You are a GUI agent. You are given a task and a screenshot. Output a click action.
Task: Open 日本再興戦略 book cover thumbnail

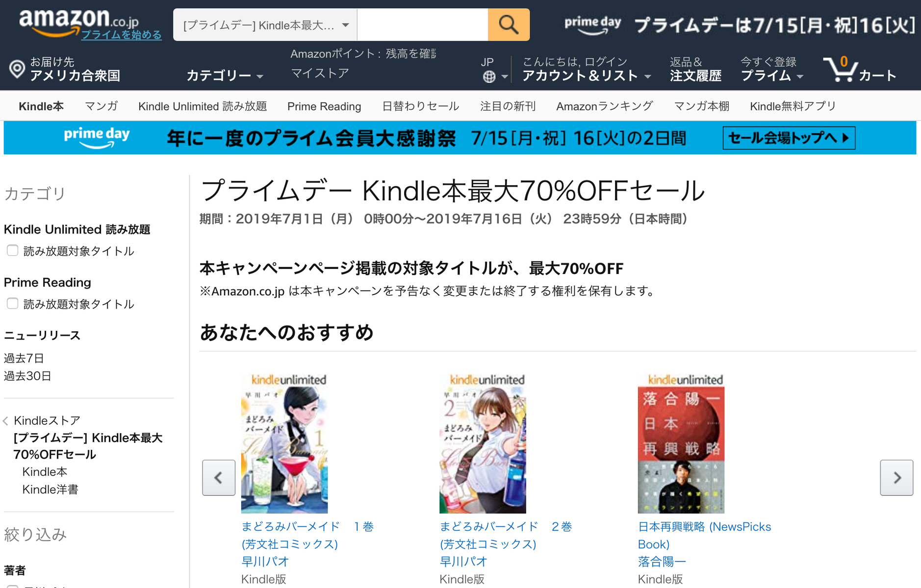click(x=681, y=449)
